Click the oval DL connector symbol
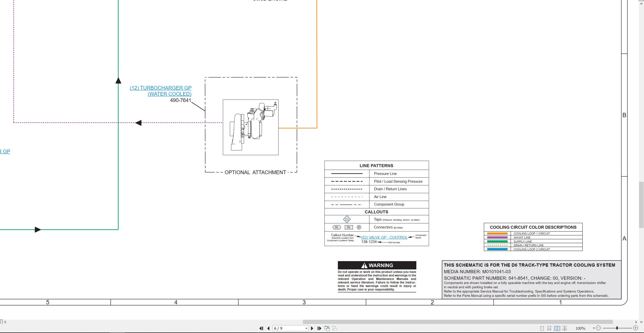The image size is (644, 333). (337, 227)
